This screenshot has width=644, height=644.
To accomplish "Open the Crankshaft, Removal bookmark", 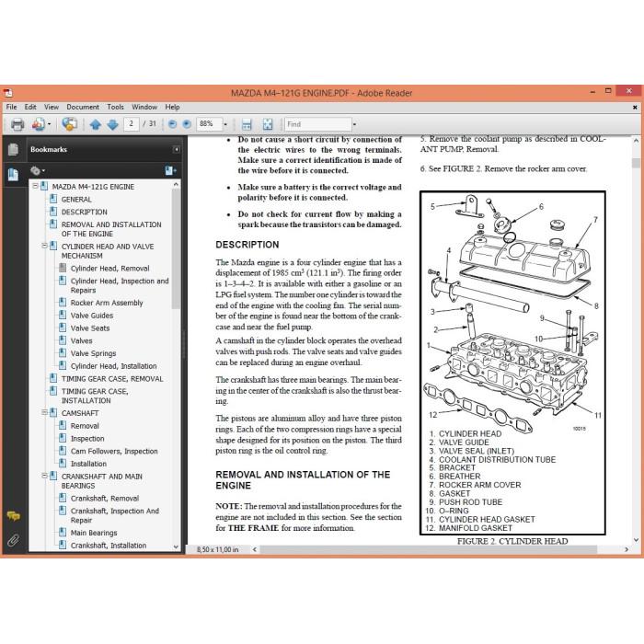I will 105,499.
